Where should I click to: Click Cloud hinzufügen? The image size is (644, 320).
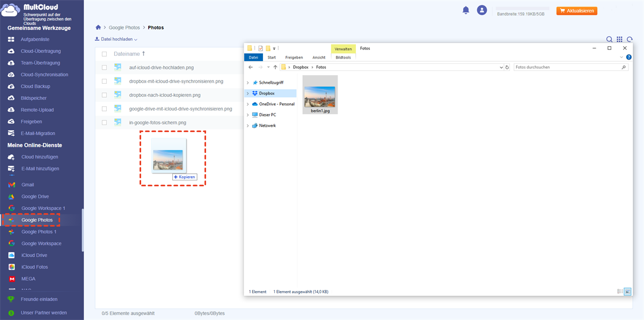(x=40, y=157)
